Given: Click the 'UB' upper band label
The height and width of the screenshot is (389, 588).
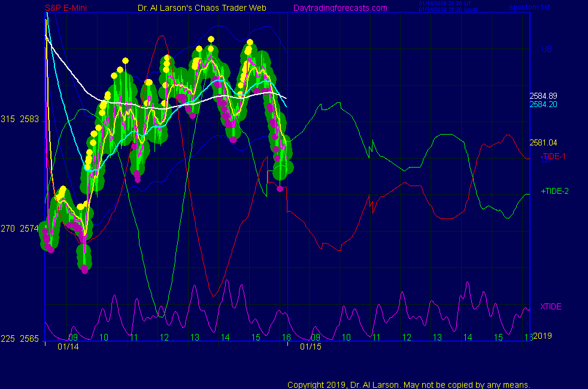Looking at the screenshot, I should point(546,49).
